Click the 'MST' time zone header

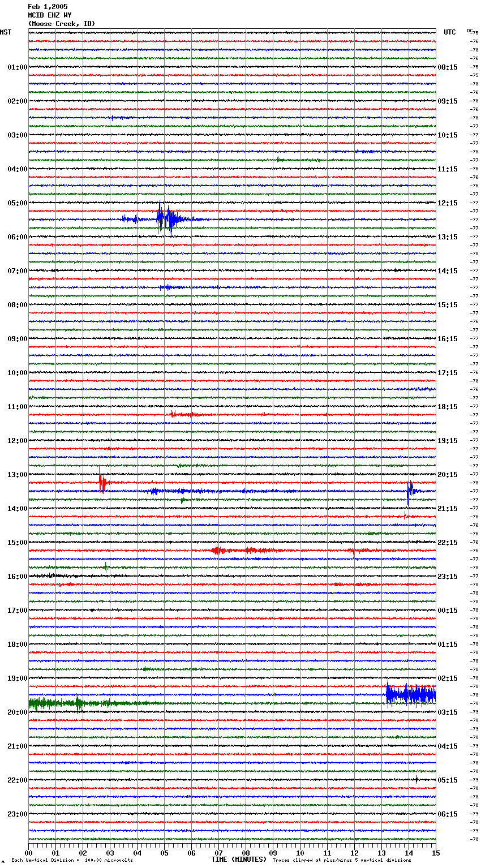[6, 32]
